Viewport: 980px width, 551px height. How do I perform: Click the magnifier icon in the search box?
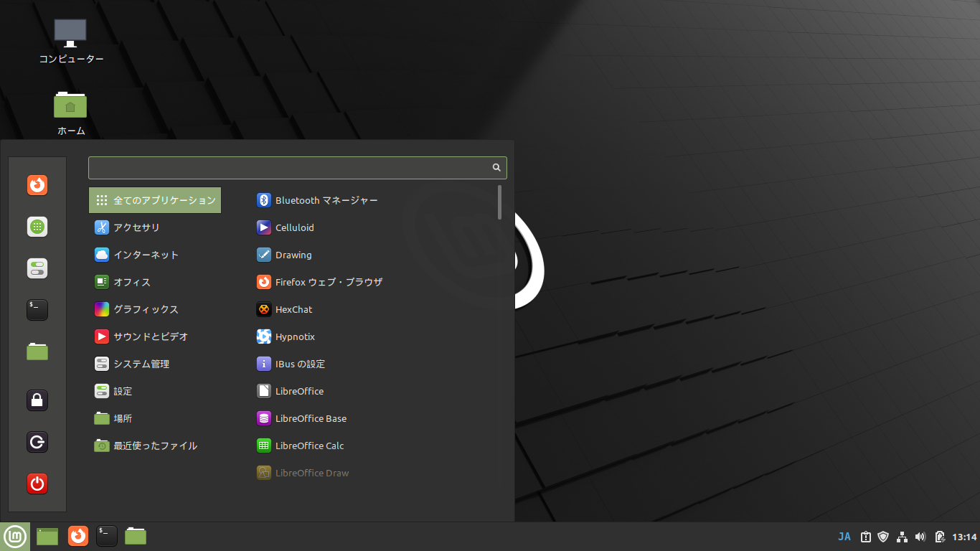point(496,167)
